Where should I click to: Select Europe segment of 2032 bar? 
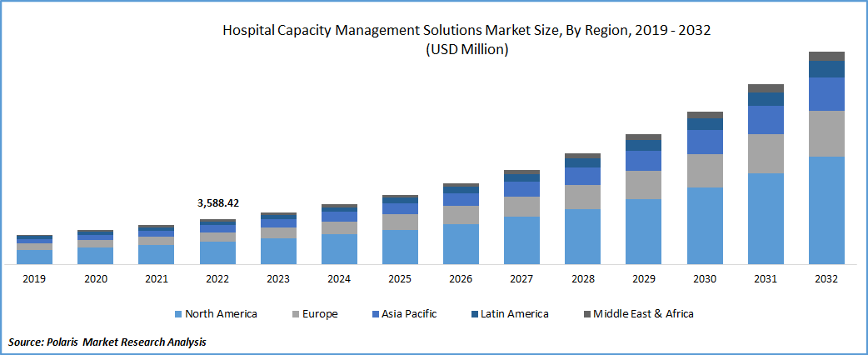click(826, 133)
